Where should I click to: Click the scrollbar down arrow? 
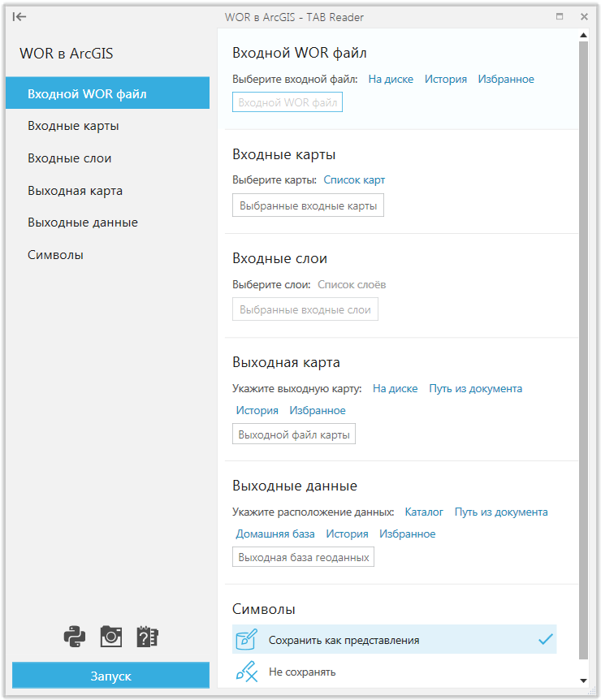click(583, 681)
